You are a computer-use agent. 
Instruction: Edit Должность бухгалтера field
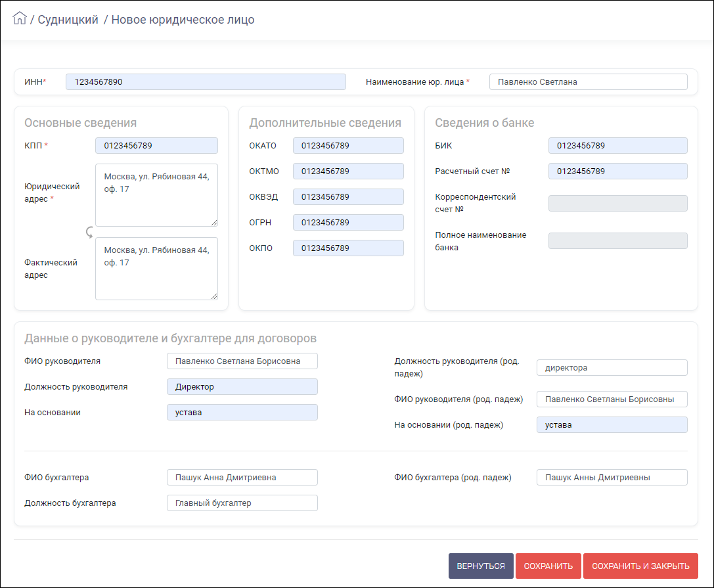(242, 503)
